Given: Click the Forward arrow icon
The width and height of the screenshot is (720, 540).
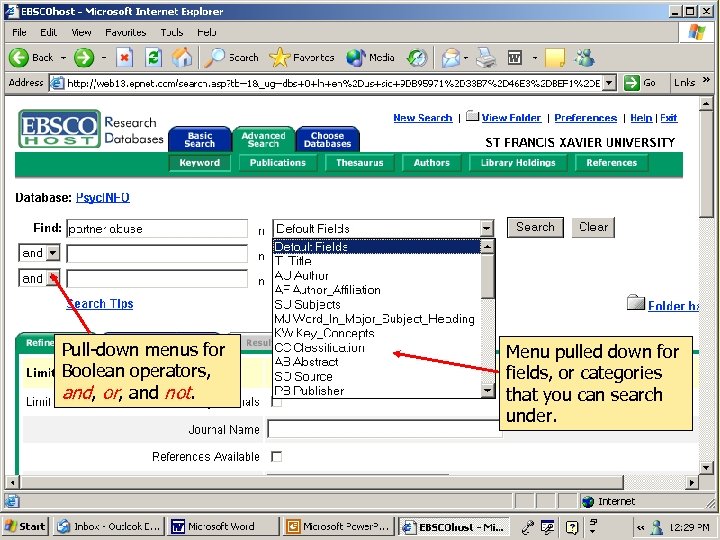Looking at the screenshot, I should 84,58.
